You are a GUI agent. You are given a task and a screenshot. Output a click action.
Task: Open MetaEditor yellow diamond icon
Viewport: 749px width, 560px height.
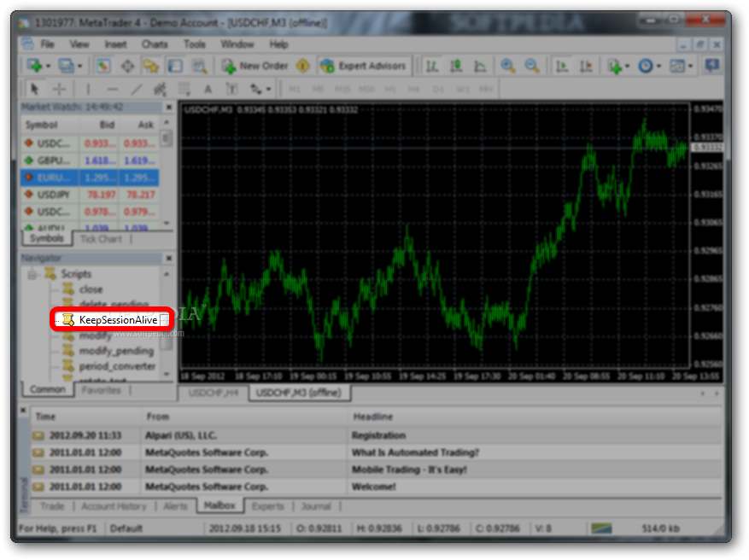click(303, 66)
